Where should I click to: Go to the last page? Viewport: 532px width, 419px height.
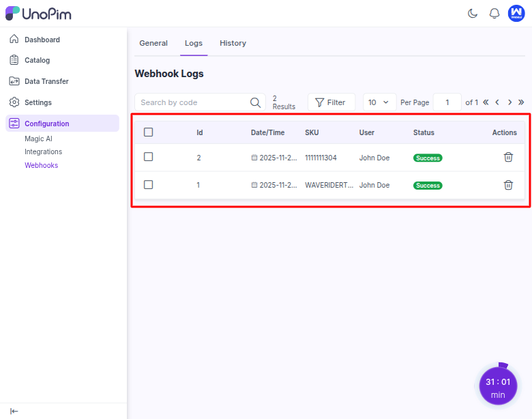pos(521,102)
